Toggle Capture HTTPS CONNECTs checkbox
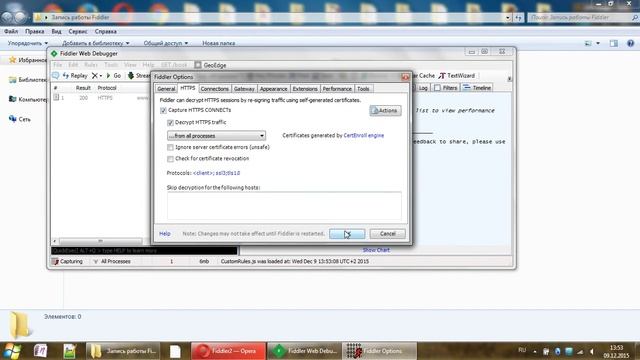 (x=163, y=110)
